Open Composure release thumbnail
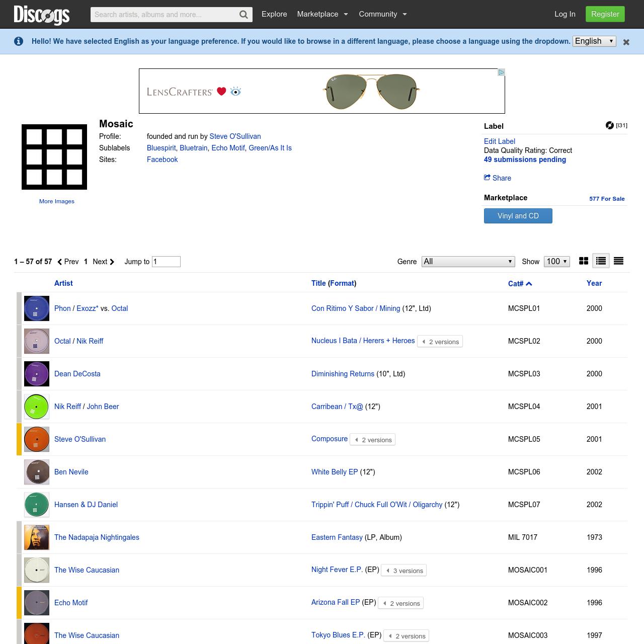Screen dimensions: 644x644 (x=37, y=439)
